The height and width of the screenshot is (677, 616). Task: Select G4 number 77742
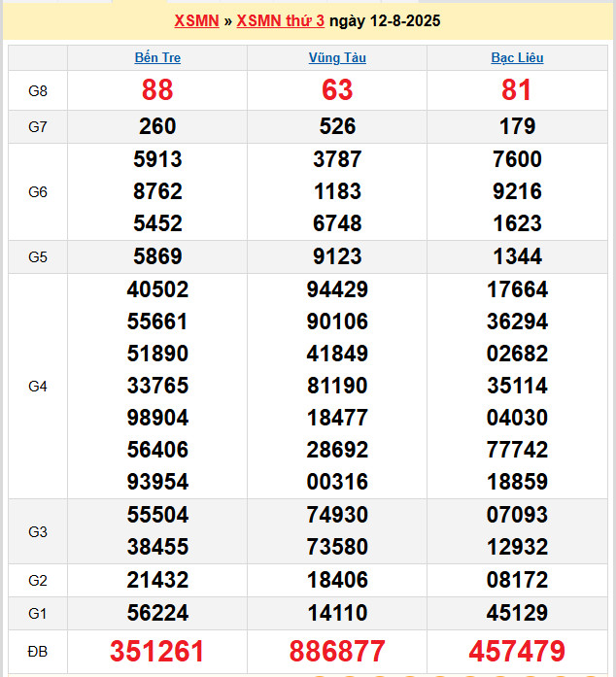tap(517, 450)
